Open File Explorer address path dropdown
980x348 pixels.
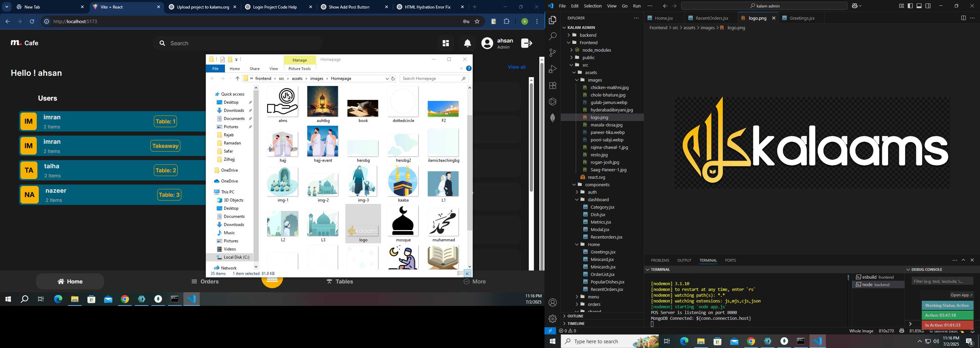click(387, 79)
